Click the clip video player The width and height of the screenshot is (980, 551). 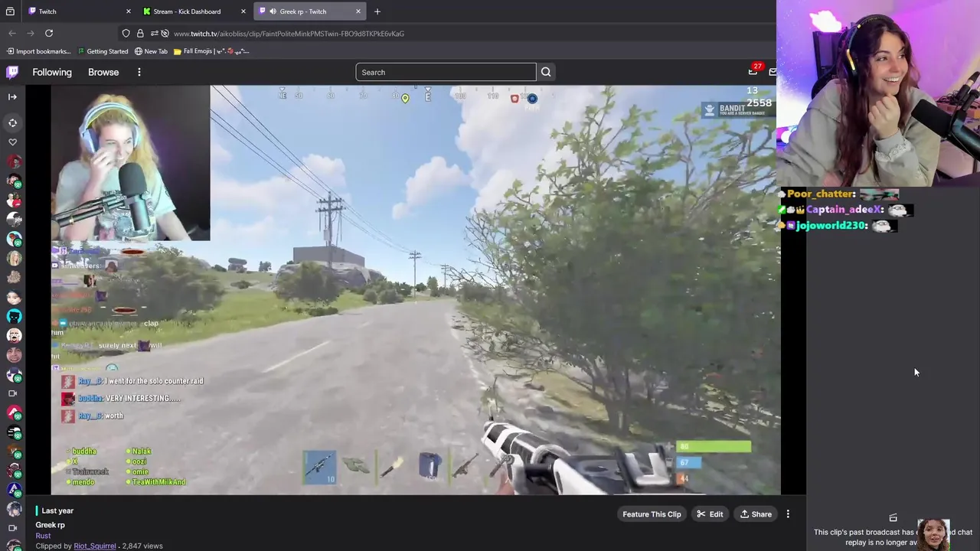tap(416, 290)
